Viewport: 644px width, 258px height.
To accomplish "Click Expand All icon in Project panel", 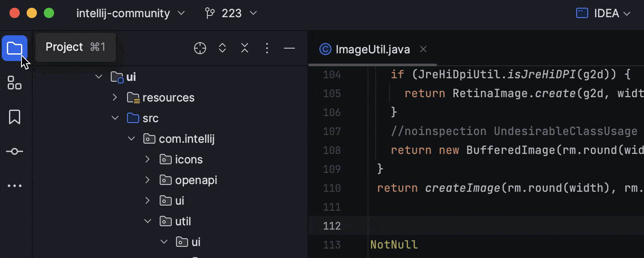I will click(222, 48).
